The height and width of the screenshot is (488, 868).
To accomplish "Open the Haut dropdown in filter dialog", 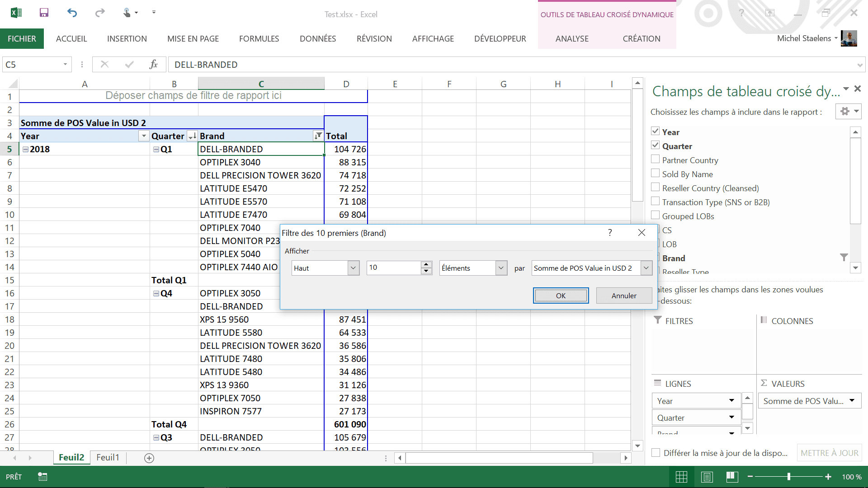I will (353, 268).
